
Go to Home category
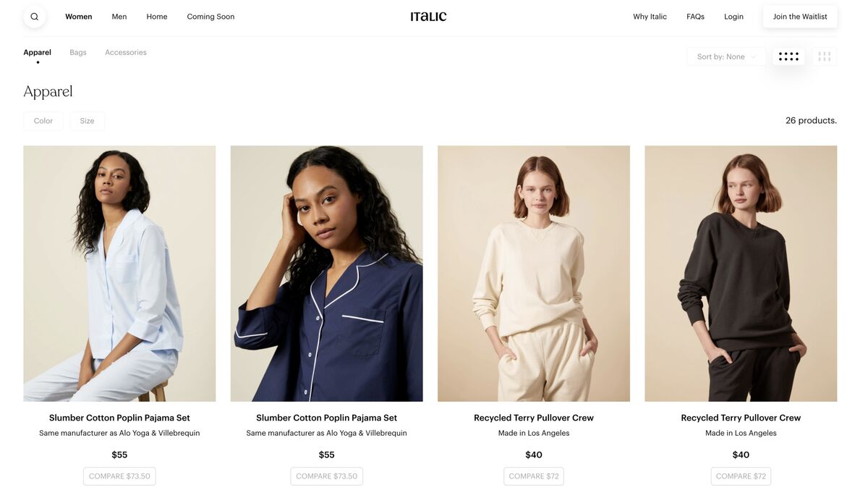coord(157,17)
